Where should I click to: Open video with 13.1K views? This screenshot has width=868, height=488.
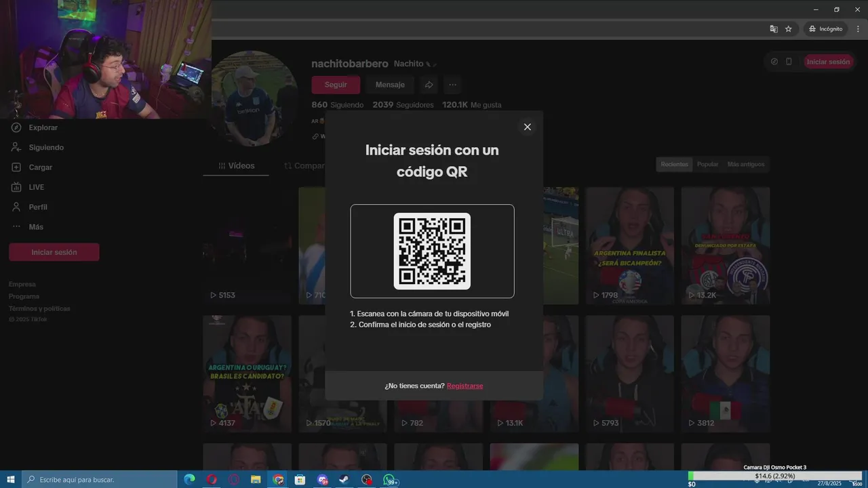pyautogui.click(x=534, y=374)
